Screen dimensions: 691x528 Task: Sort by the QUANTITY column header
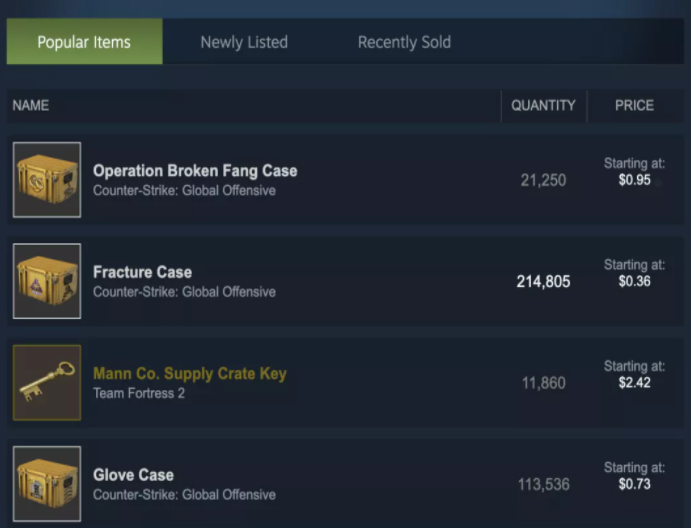pyautogui.click(x=543, y=105)
